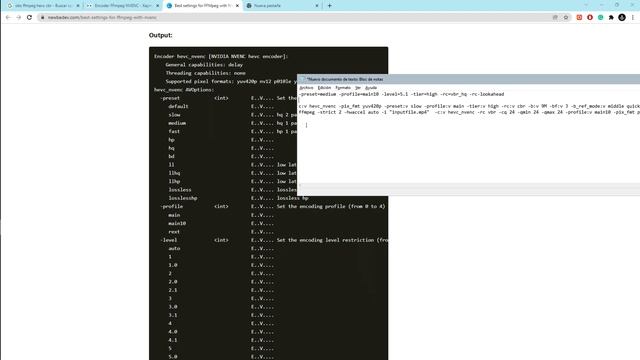Viewport: 640px width, 360px height.
Task: Click the "slow" preset value
Action: point(174,115)
